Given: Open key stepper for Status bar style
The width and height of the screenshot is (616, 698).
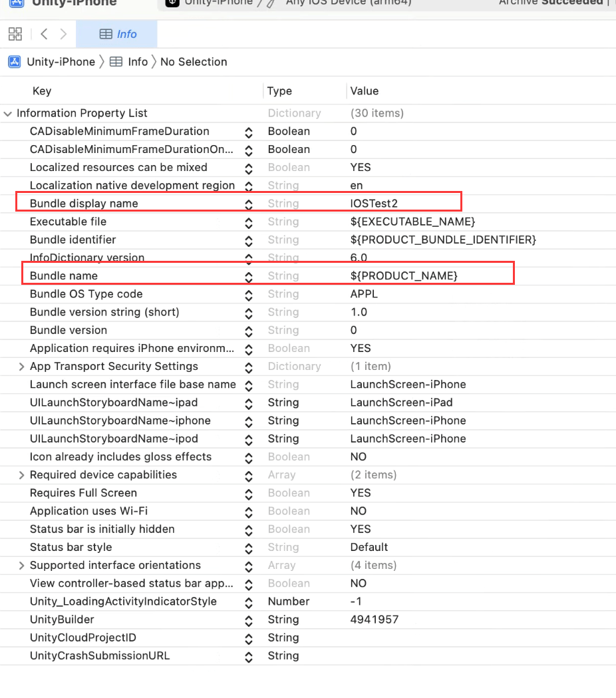Looking at the screenshot, I should (x=249, y=548).
